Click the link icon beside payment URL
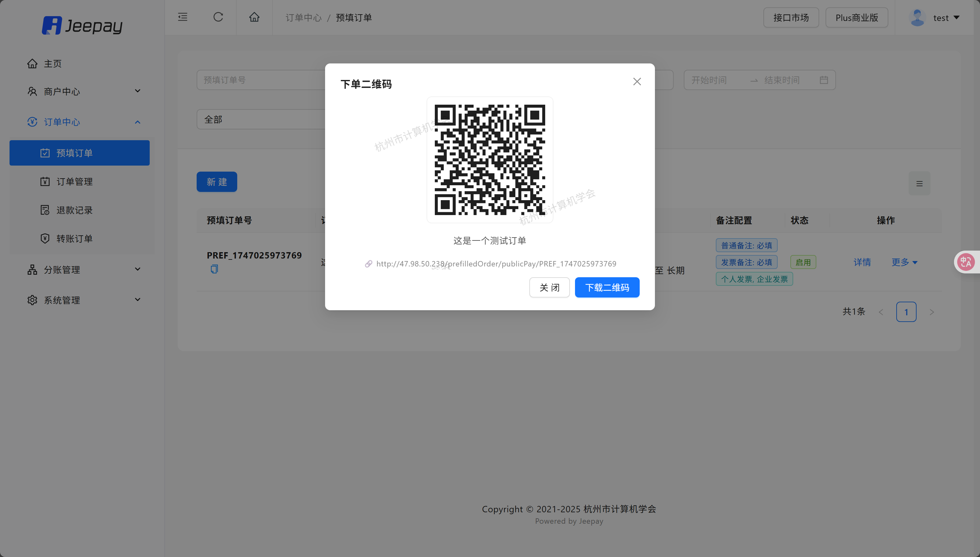 click(x=368, y=264)
